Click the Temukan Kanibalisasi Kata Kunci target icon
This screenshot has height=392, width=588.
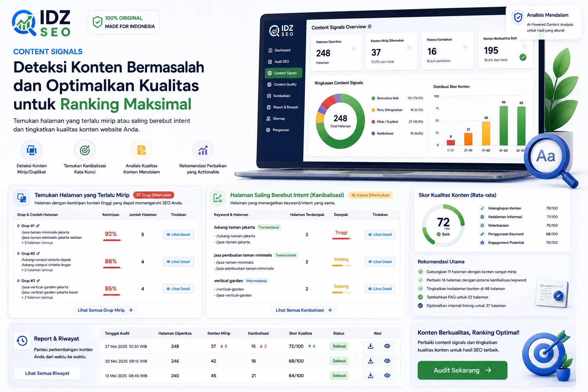85,150
